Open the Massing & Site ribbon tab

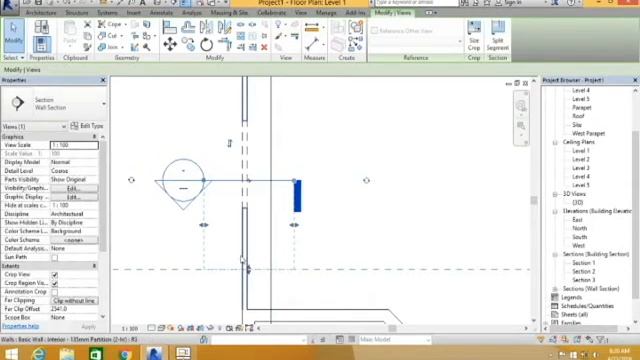[229, 13]
